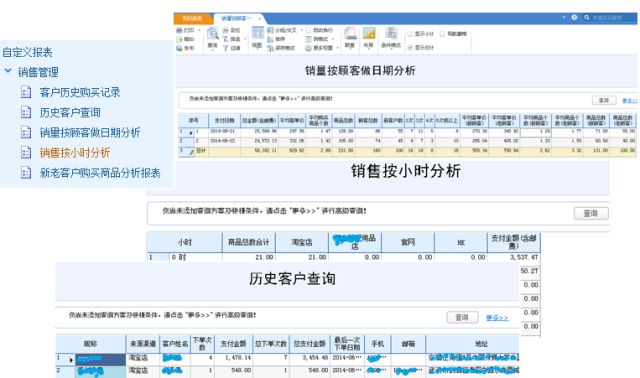Select the 筛选 filter funnel icon
The width and height of the screenshot is (640, 378).
click(226, 39)
